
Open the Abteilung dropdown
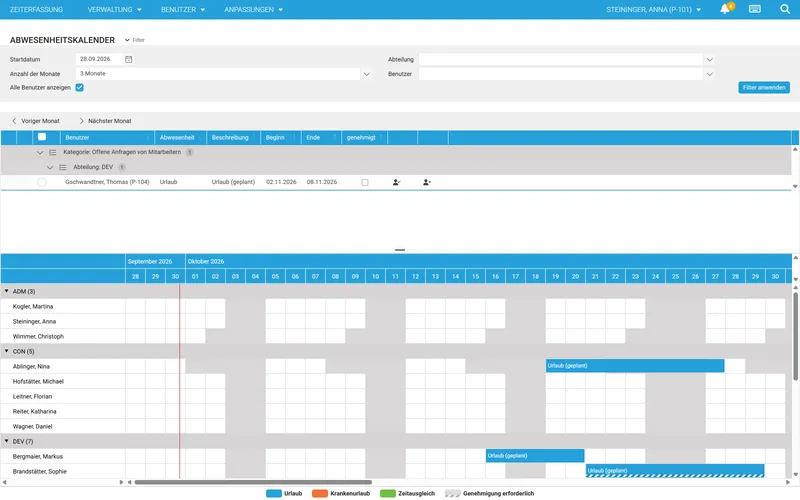(x=709, y=60)
